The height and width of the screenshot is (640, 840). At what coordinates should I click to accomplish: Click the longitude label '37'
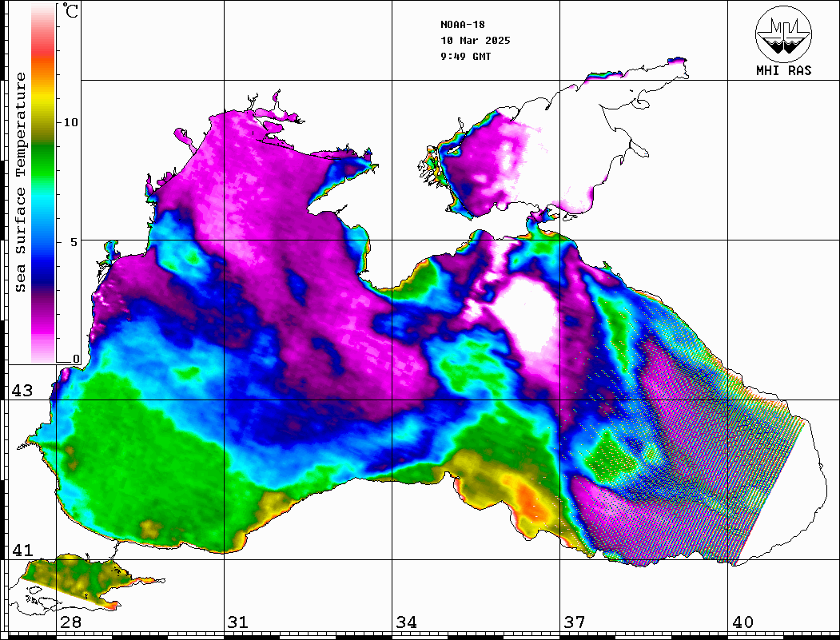[575, 622]
